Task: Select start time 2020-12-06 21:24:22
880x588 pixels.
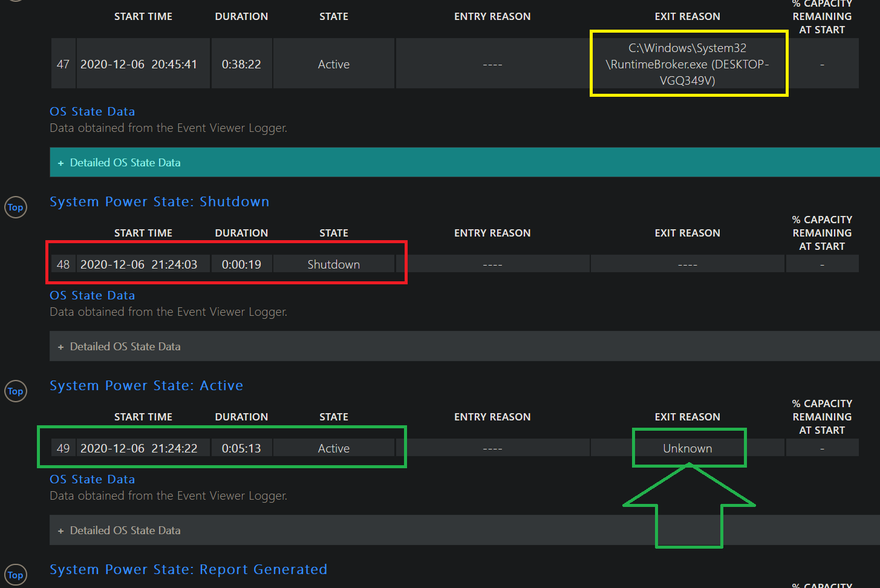Action: coord(143,448)
